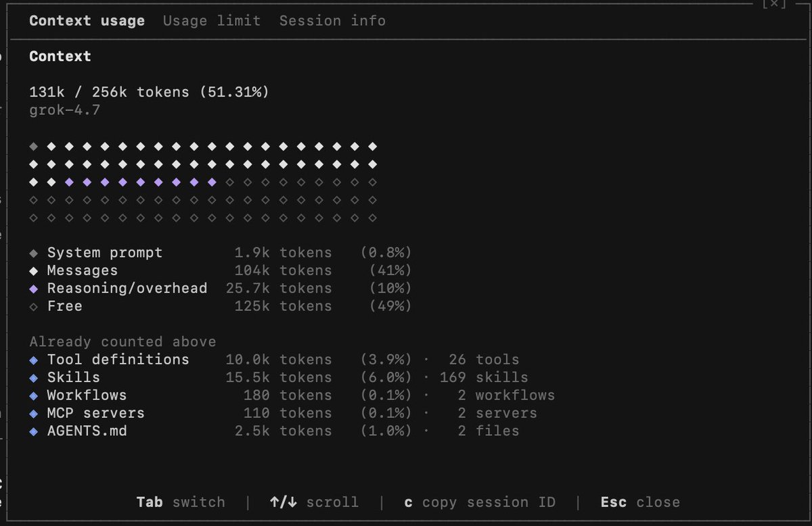Click the 1.9k tokens value

284,253
